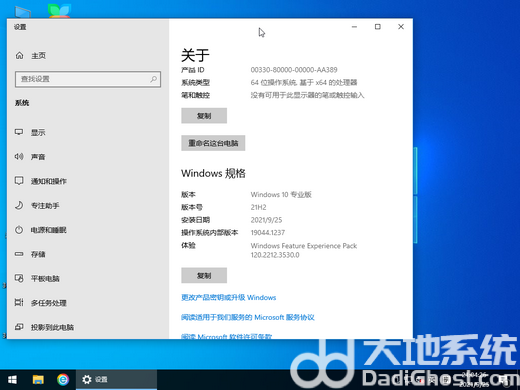This screenshot has height=390, width=520.
Task: Select product ID value 00330-80000-00000-AA389
Action: [294, 70]
